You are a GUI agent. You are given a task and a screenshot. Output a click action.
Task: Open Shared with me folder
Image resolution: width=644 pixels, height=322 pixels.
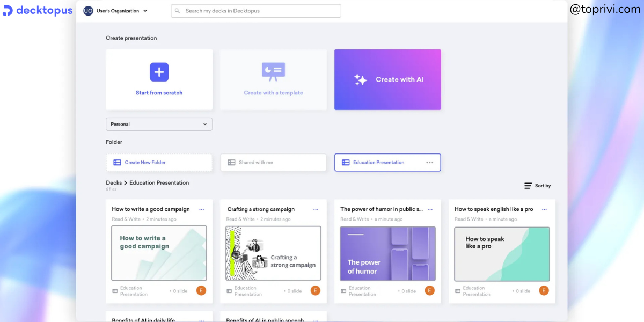pos(273,163)
